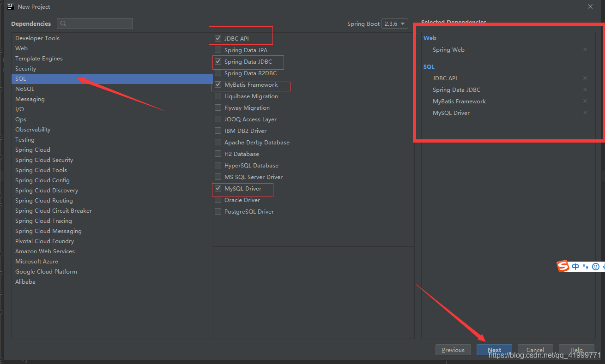Uncheck Spring Data JDBC checkbox
Screen dimensions: 605x364
click(218, 61)
